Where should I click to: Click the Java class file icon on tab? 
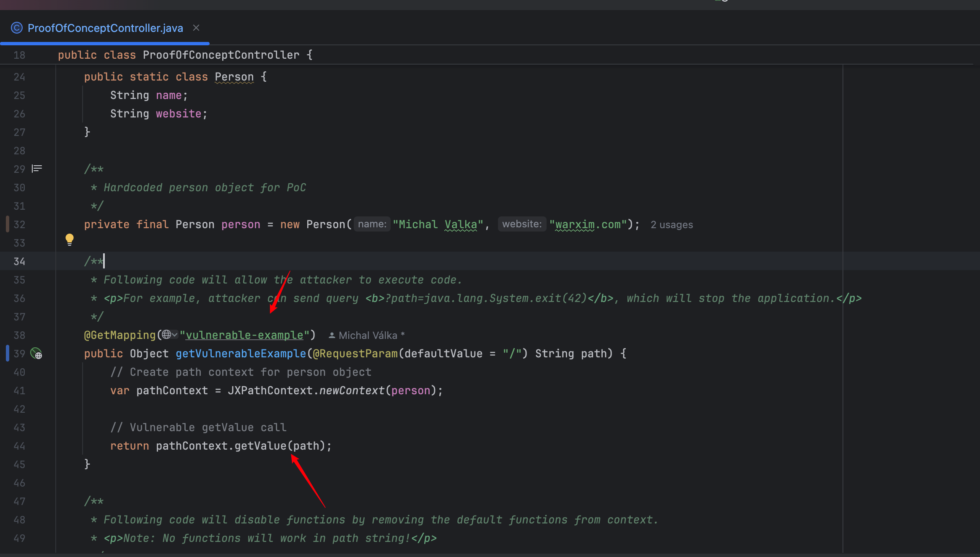tap(17, 28)
